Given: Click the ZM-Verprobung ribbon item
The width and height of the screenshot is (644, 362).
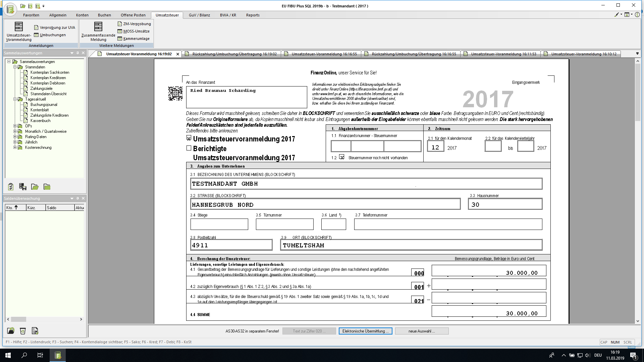Looking at the screenshot, I should pyautogui.click(x=134, y=24).
